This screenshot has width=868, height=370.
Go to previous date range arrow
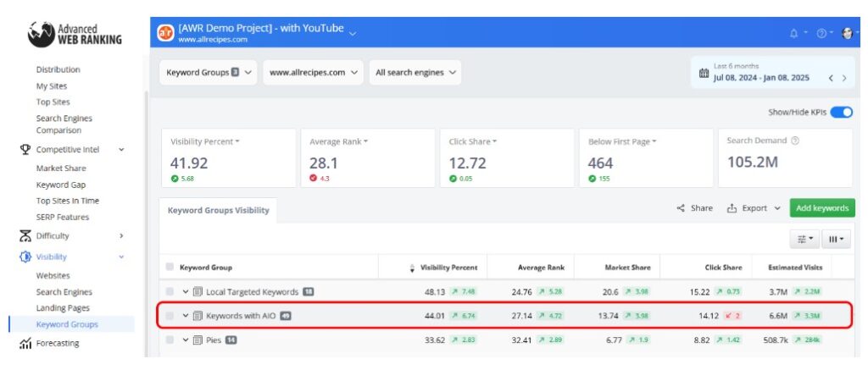pyautogui.click(x=831, y=78)
